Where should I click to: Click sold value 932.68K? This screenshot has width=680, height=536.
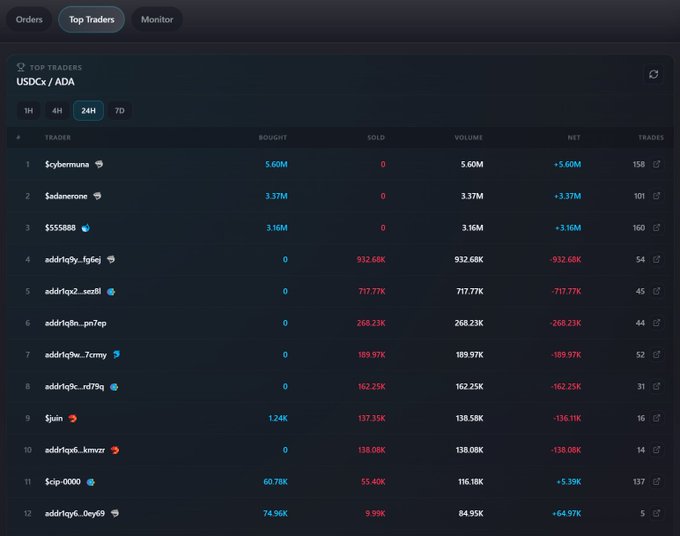tap(371, 259)
